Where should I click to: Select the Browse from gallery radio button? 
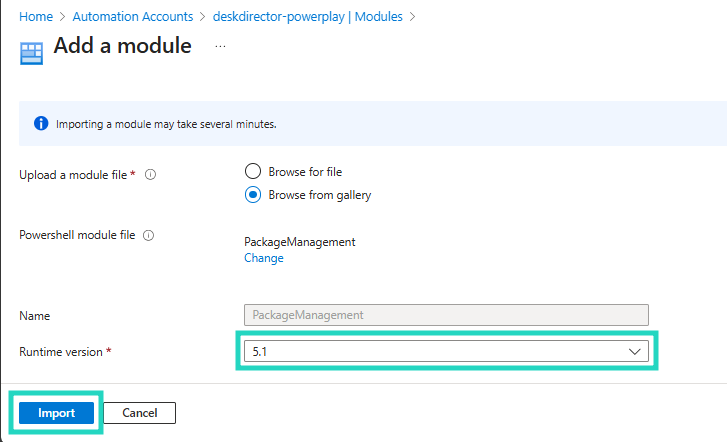pyautogui.click(x=253, y=195)
